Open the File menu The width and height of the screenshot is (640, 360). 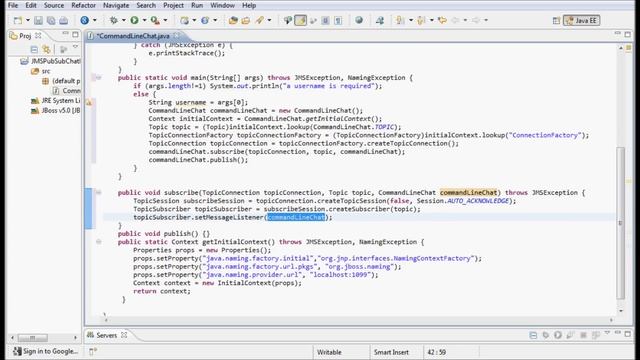[x=13, y=5]
